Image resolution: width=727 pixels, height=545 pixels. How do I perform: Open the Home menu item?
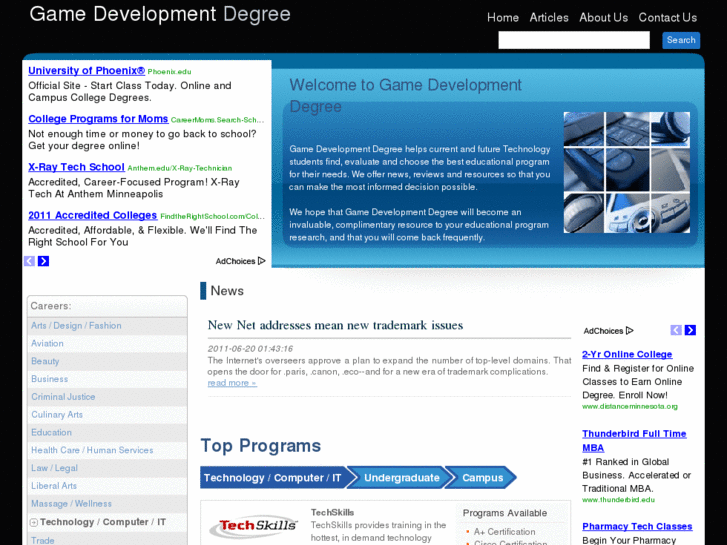tap(503, 18)
